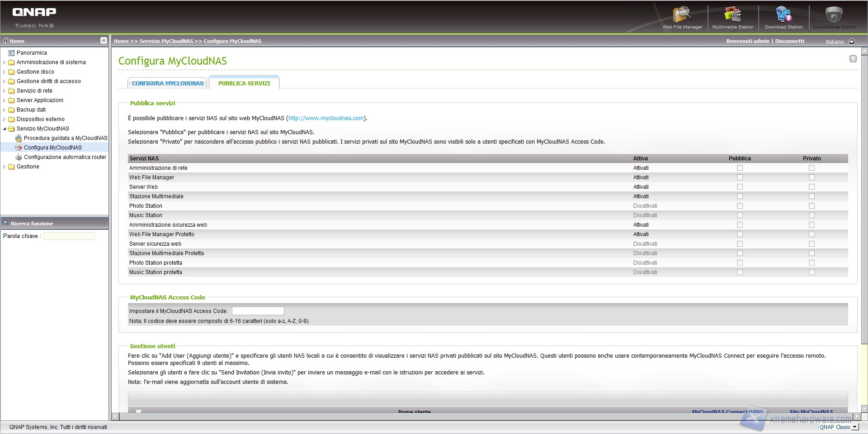The image size is (868, 434).
Task: Check Pubblica box for Stazione Multimediale
Action: [740, 196]
